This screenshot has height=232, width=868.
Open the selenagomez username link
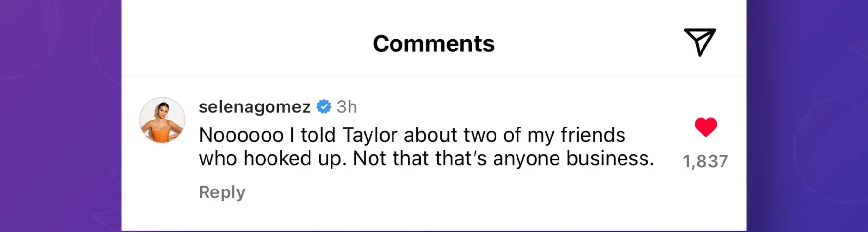255,106
